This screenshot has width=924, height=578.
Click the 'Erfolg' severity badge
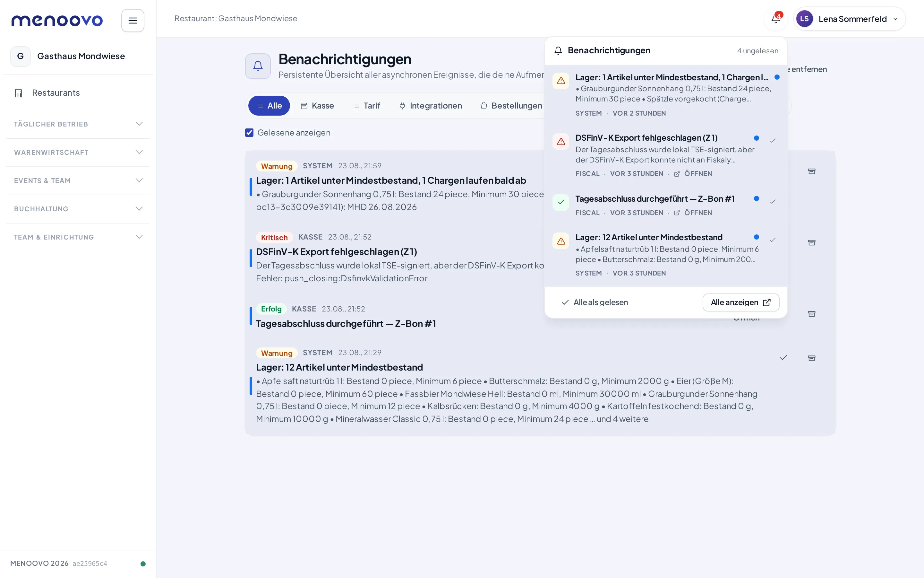(271, 309)
